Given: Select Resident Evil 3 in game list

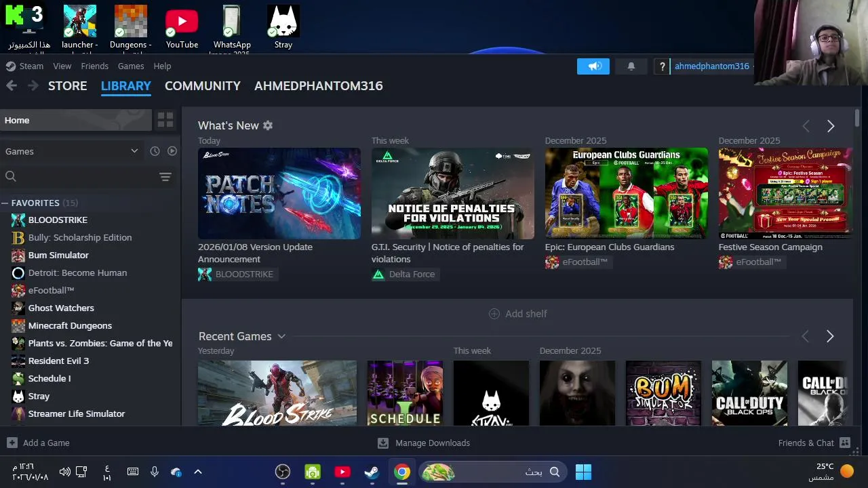Looking at the screenshot, I should coord(58,361).
